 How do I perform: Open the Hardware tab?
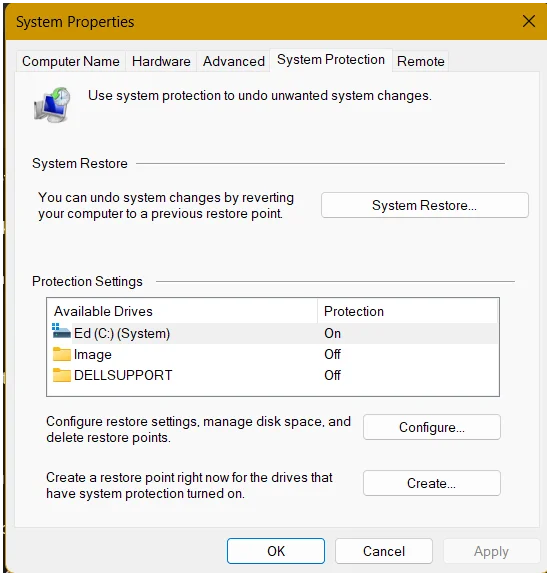click(x=161, y=61)
